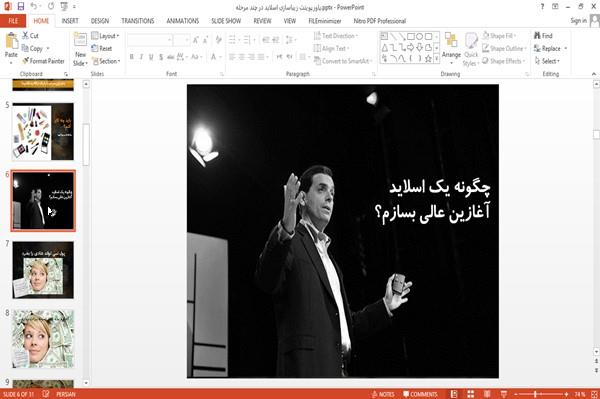Toggle Strikethrough formatting

tap(171, 57)
